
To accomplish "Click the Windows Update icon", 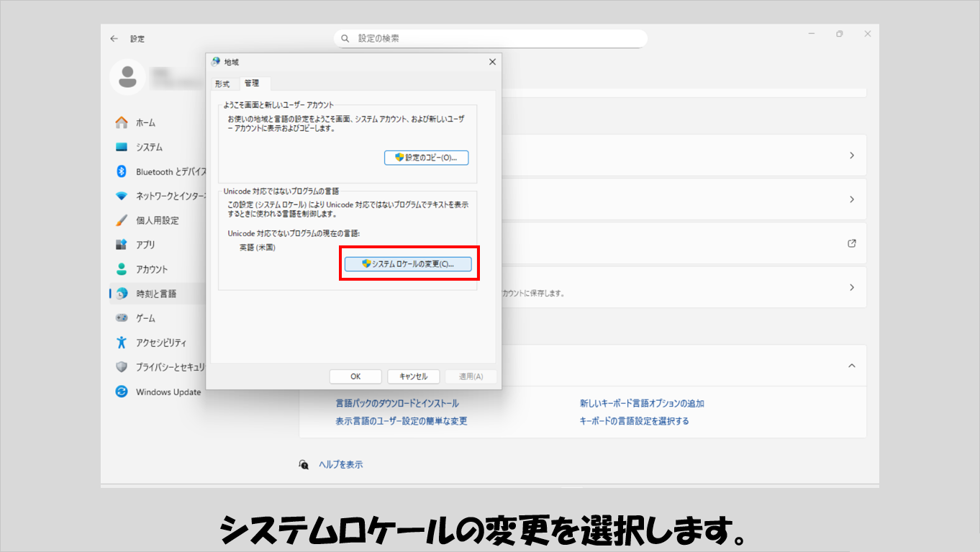I will click(122, 392).
